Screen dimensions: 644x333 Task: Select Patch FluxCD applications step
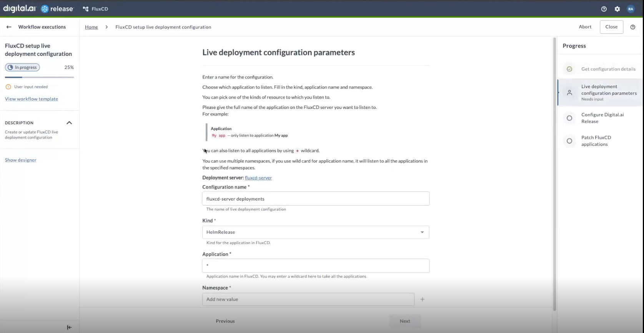[x=600, y=141]
